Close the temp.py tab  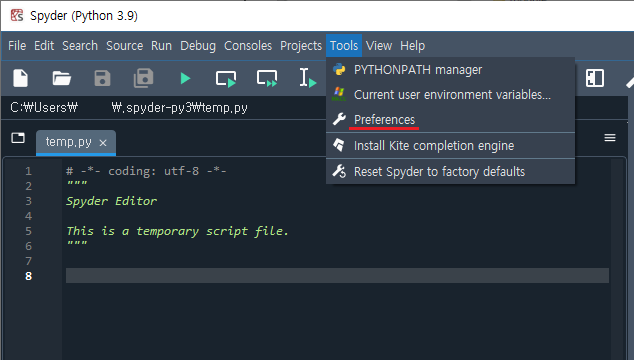coord(103,143)
